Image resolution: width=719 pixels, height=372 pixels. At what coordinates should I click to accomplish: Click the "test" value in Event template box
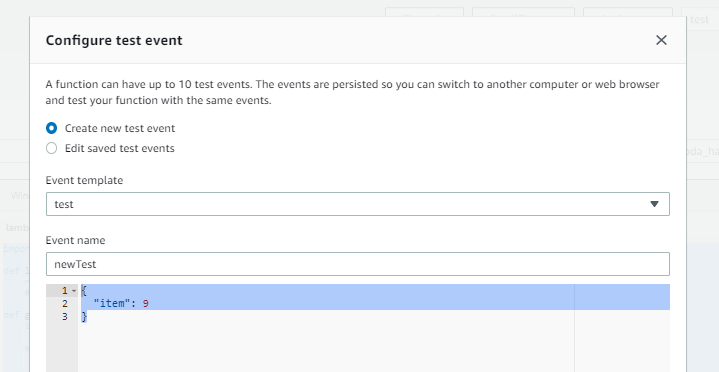coord(64,204)
